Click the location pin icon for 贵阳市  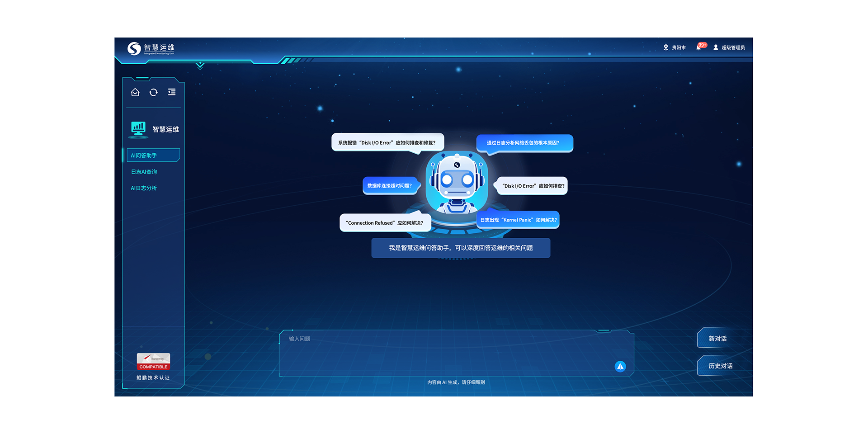coord(666,47)
